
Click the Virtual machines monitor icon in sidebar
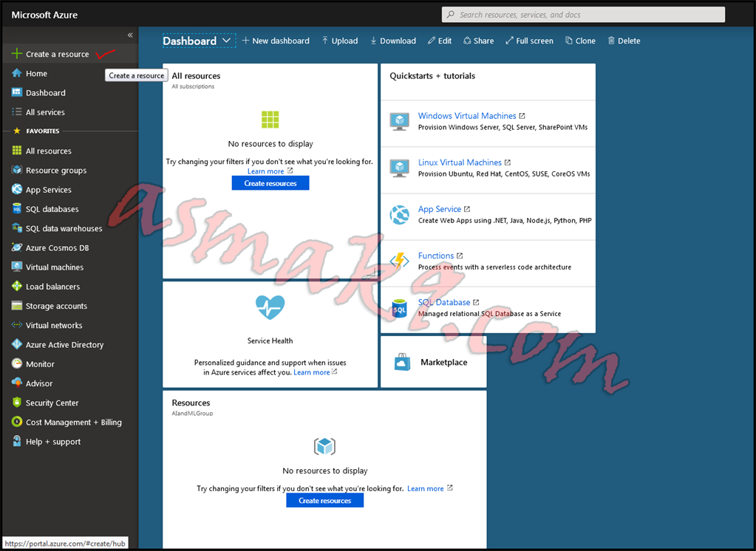pos(17,267)
